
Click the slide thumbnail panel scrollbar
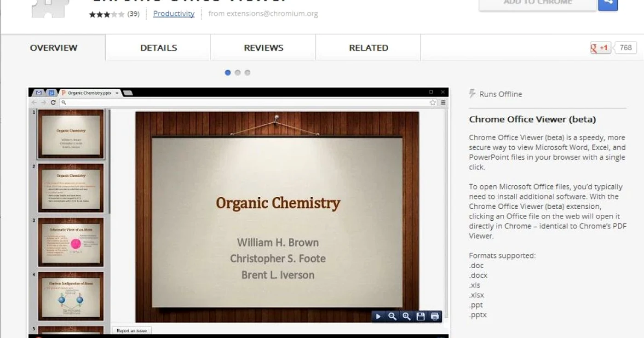tap(109, 161)
